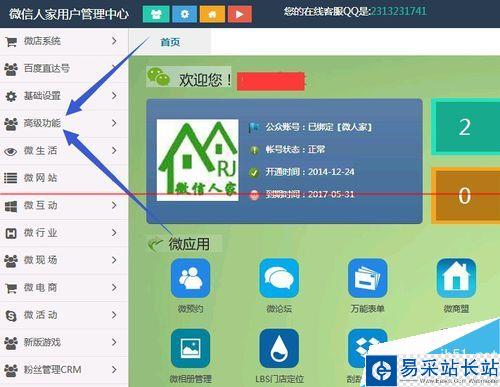Click the 微信人家用户管理中心 title
This screenshot has width=500, height=387.
tap(69, 14)
